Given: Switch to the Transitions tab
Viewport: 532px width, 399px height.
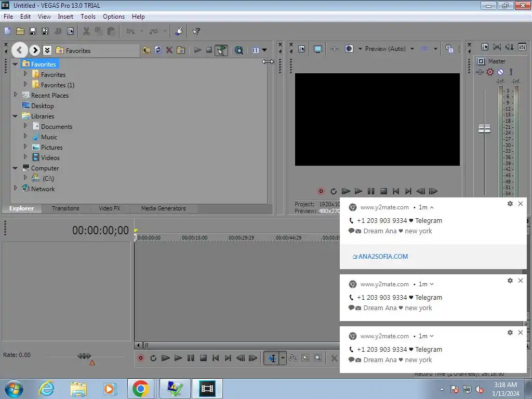Looking at the screenshot, I should [65, 208].
